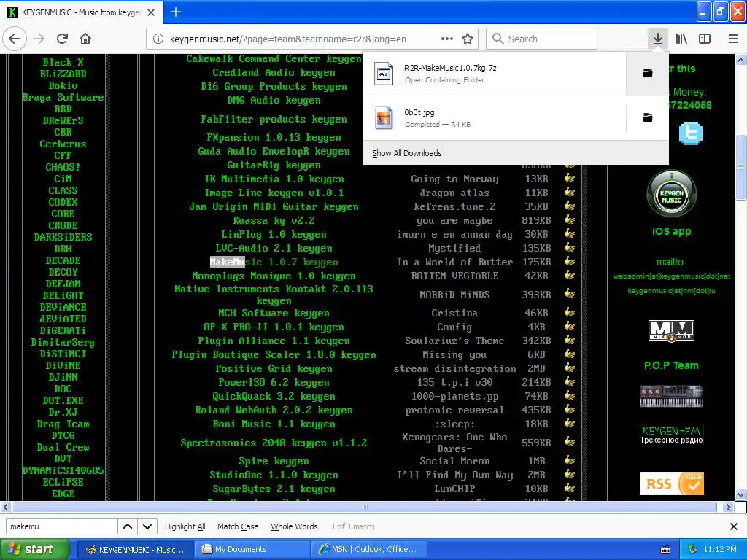Close the find bar
Image resolution: width=747 pixels, height=560 pixels.
coord(734,526)
